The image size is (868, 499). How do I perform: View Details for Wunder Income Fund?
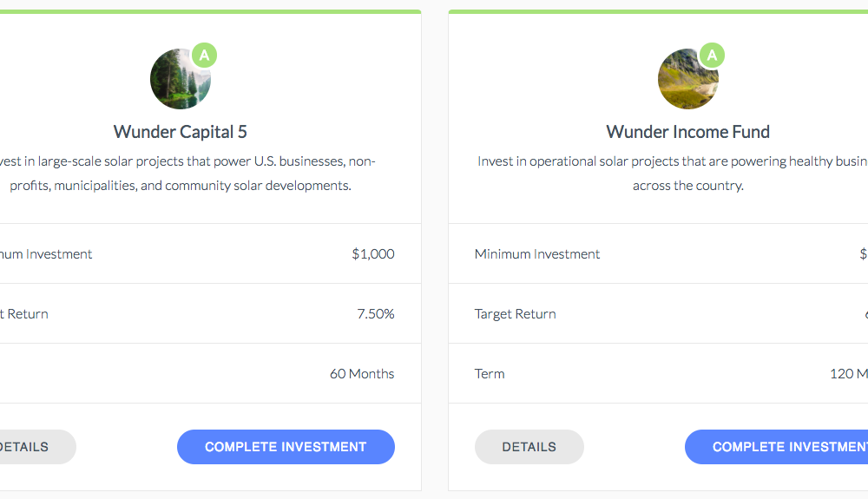click(529, 447)
